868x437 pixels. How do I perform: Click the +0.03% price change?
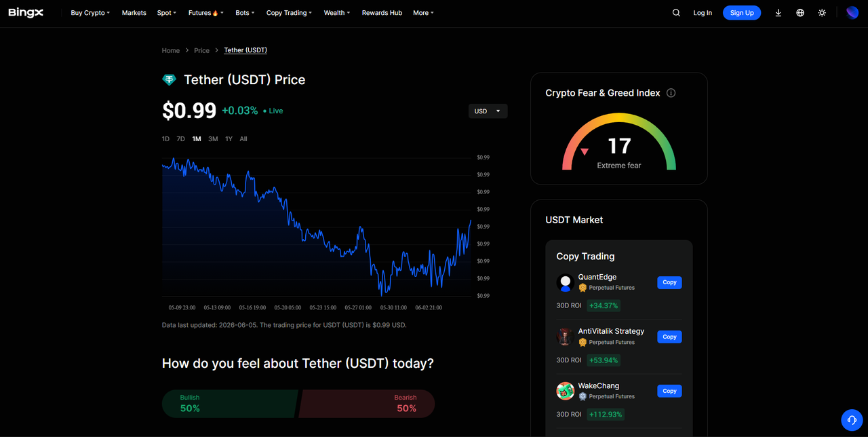(x=240, y=111)
